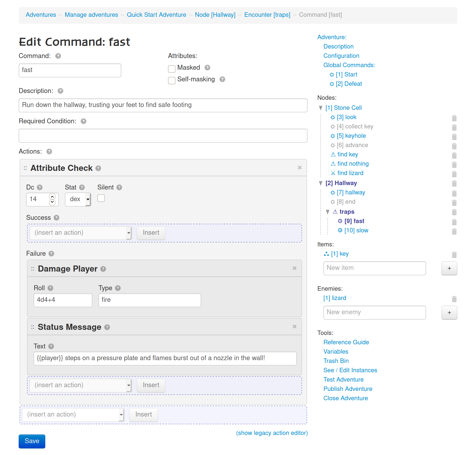Open the Stat dropdown showing dex

pos(78,199)
